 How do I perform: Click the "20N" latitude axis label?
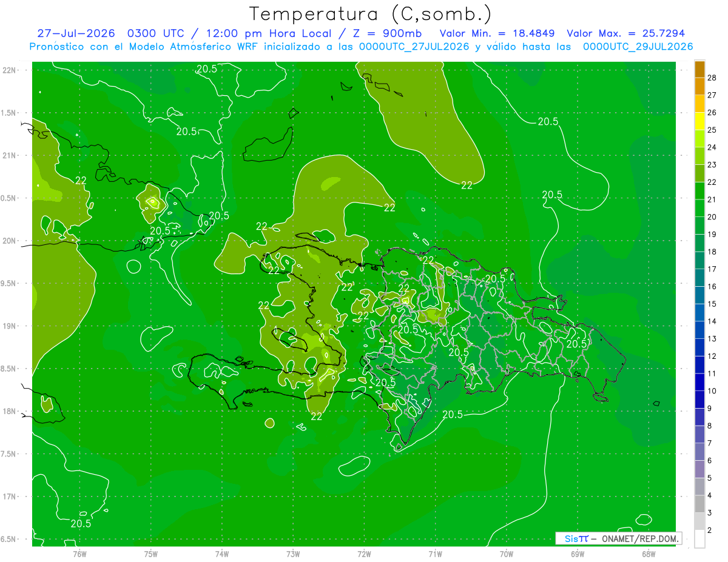9,241
